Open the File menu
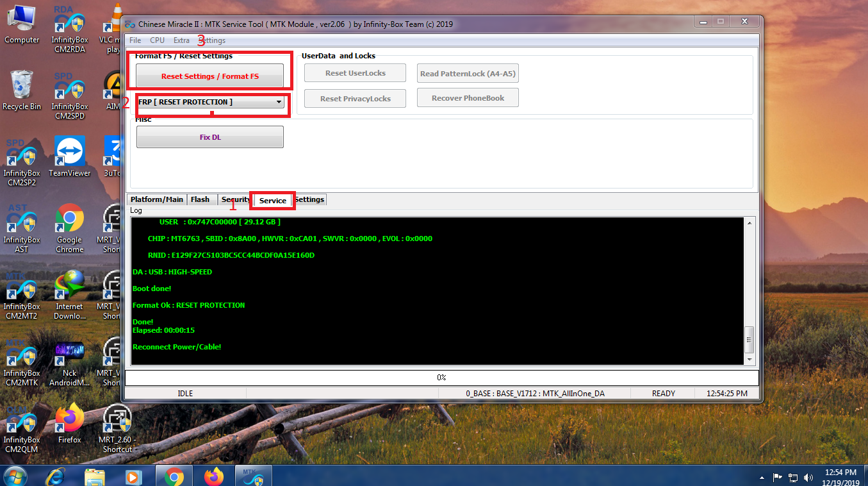 135,40
